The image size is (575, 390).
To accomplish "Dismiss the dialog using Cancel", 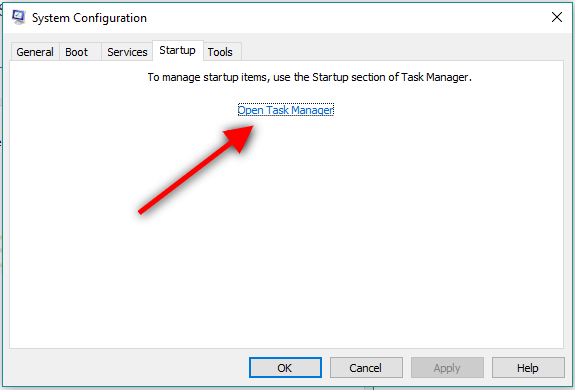I will [x=366, y=368].
